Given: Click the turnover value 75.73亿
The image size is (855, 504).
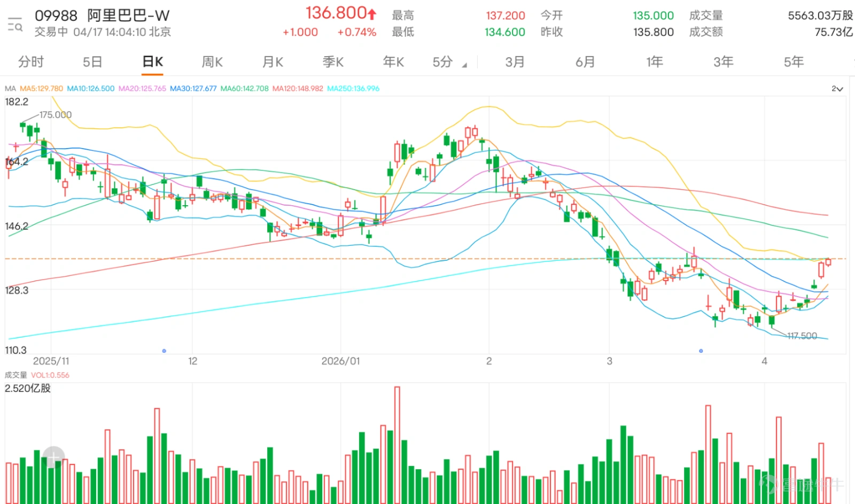Looking at the screenshot, I should tap(834, 32).
